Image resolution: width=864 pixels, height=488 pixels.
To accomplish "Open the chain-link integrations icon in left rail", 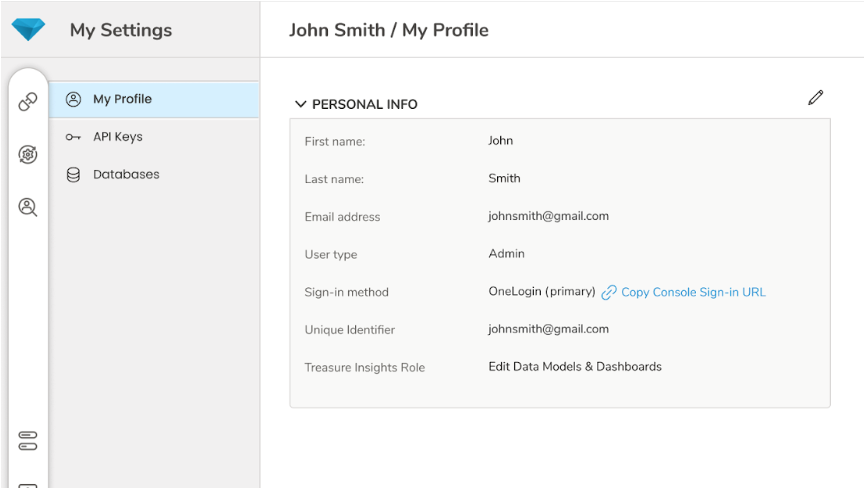I will 28,101.
